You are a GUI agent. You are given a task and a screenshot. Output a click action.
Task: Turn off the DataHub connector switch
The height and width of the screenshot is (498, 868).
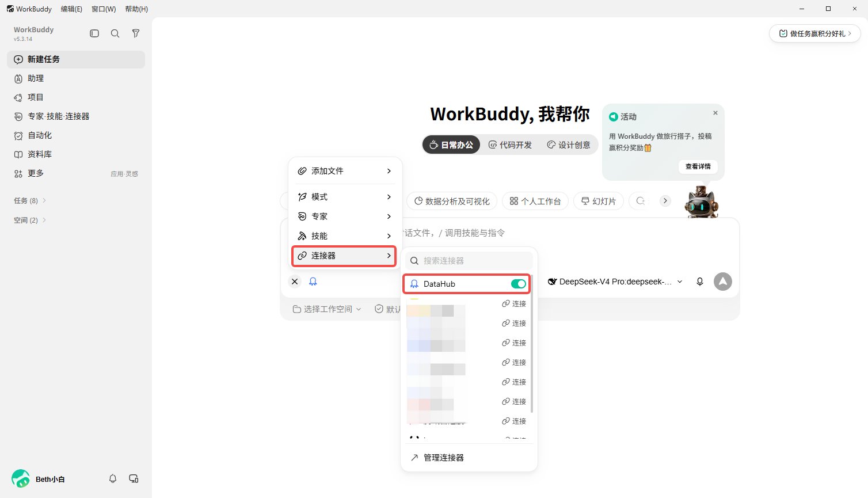(518, 284)
